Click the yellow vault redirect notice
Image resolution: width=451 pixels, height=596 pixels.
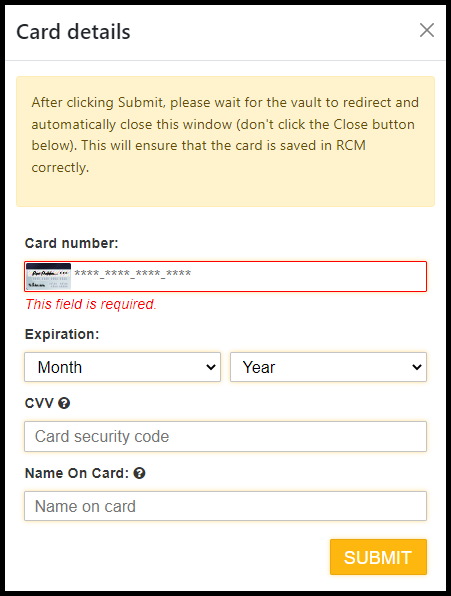tap(225, 141)
